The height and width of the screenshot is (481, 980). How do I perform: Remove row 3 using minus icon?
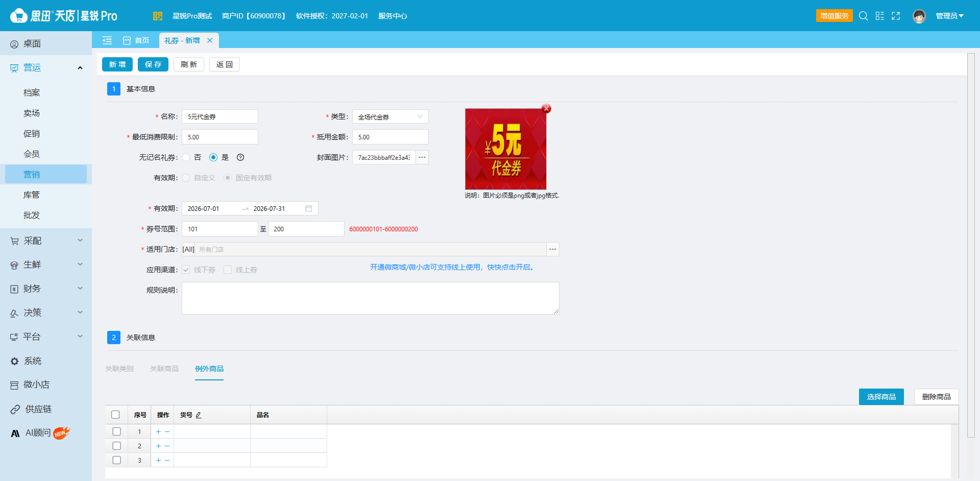click(x=167, y=460)
